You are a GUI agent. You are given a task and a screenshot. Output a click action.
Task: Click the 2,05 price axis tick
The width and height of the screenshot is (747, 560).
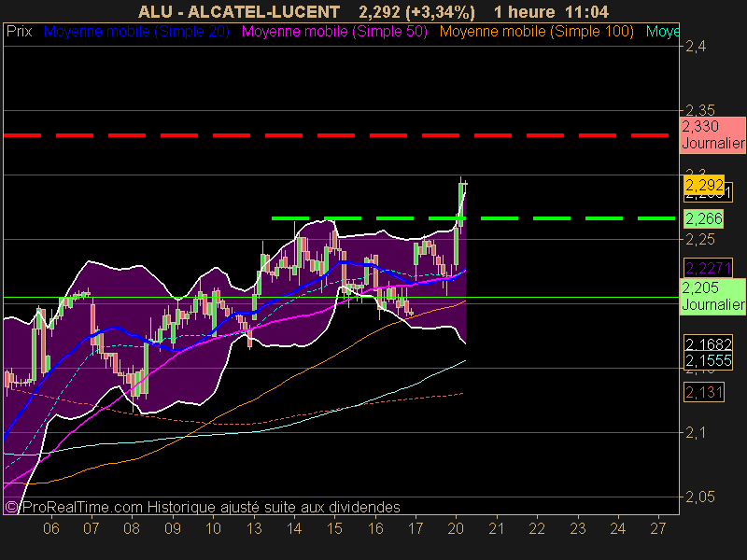[699, 497]
